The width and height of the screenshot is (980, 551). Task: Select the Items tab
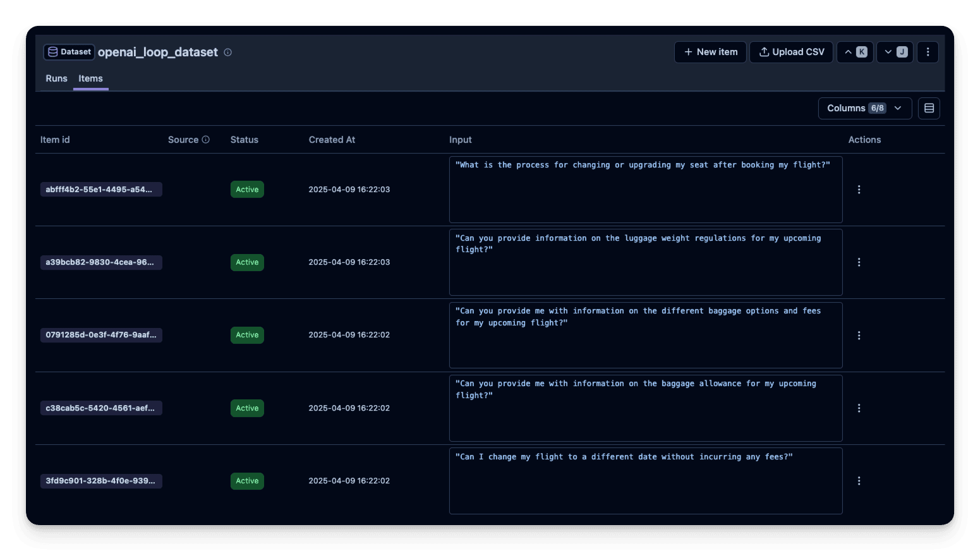coord(90,78)
